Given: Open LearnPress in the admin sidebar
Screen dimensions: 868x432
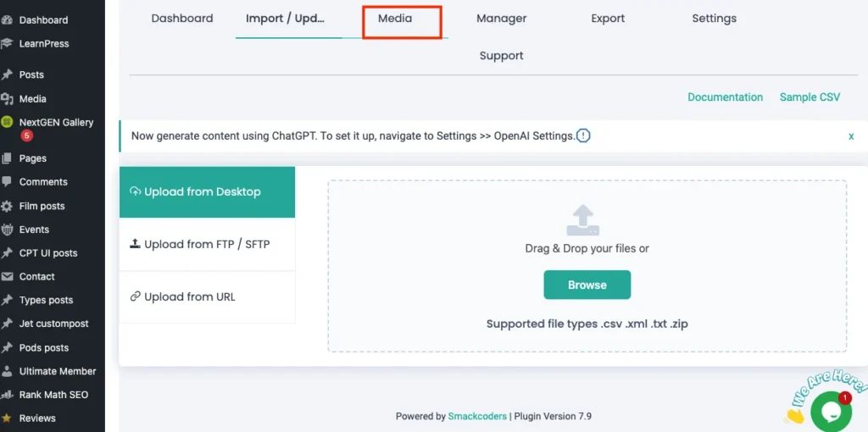Looking at the screenshot, I should coord(44,43).
